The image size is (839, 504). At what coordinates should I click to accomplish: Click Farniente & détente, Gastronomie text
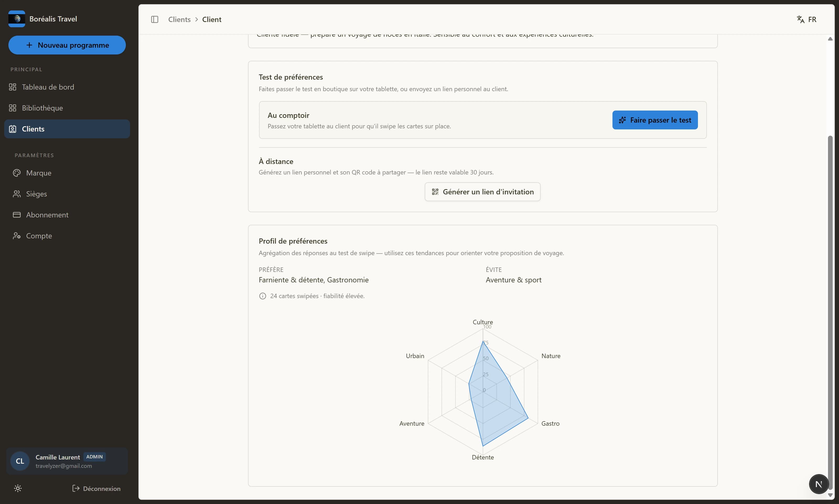coord(313,280)
